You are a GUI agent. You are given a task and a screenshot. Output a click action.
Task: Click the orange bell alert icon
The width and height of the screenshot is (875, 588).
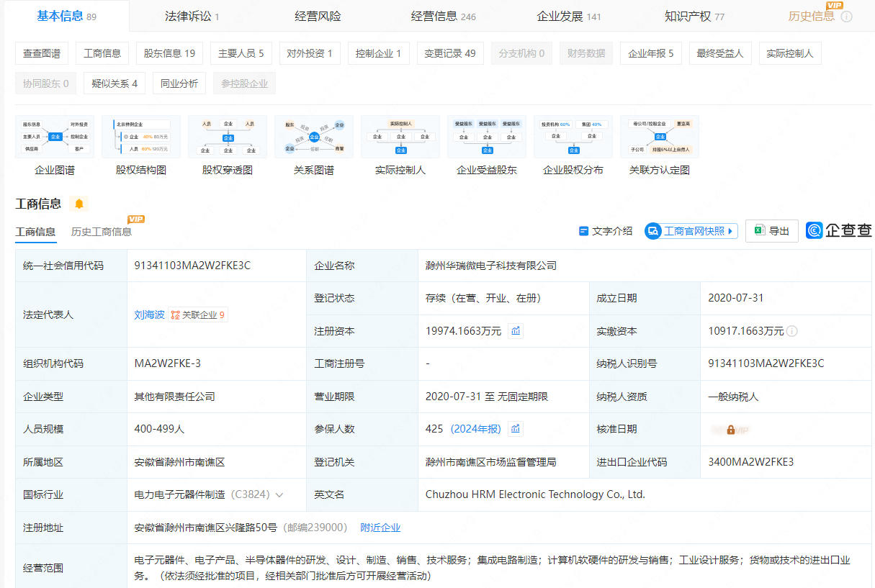coord(78,204)
